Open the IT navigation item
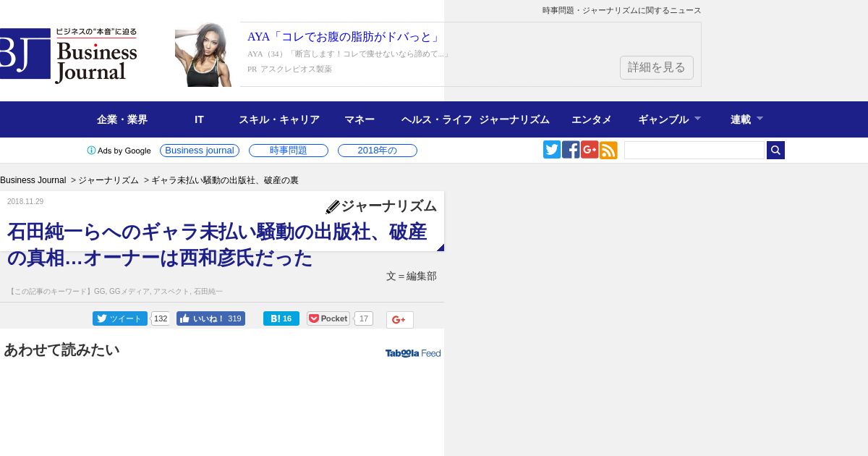 pyautogui.click(x=199, y=119)
